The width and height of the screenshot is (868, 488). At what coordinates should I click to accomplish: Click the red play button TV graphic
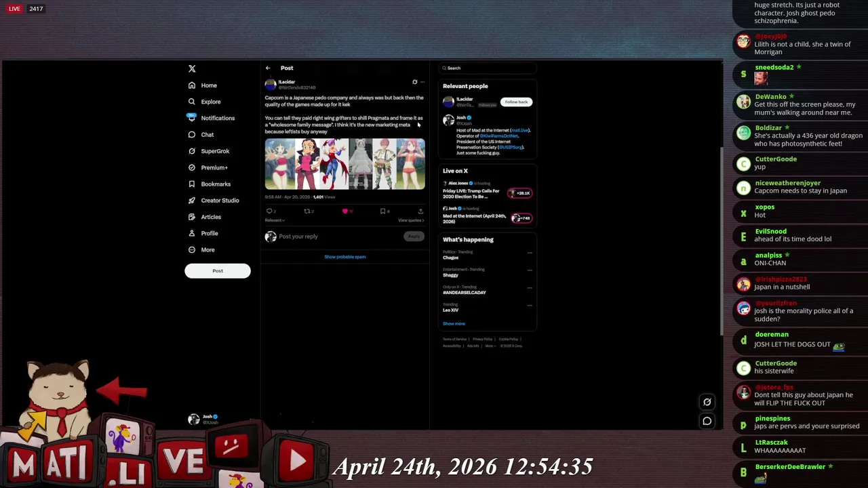297,460
